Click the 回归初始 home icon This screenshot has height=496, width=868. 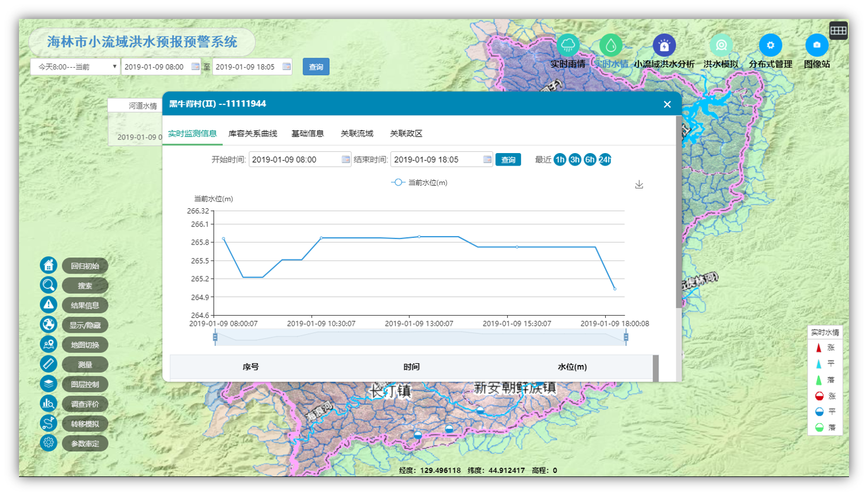49,265
